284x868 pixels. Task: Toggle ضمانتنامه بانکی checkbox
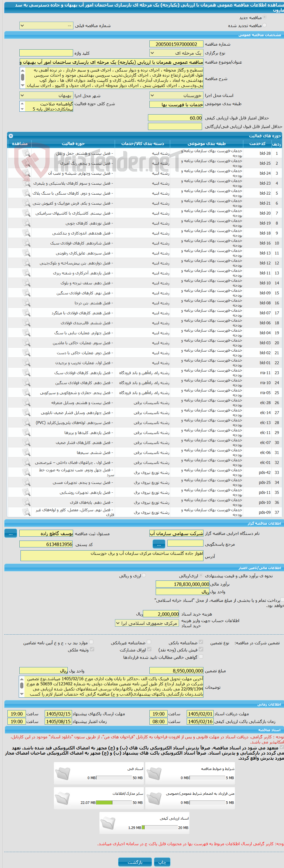tap(201, 642)
